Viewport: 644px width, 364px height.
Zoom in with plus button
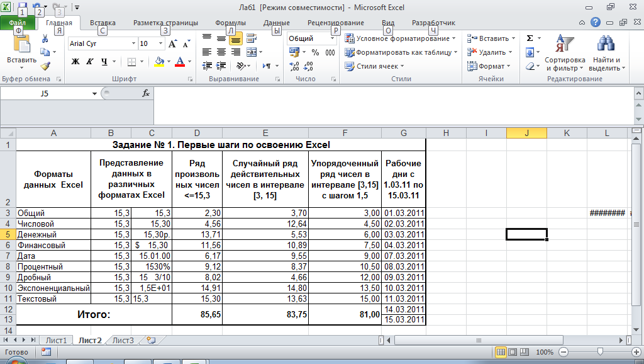[x=636, y=352]
